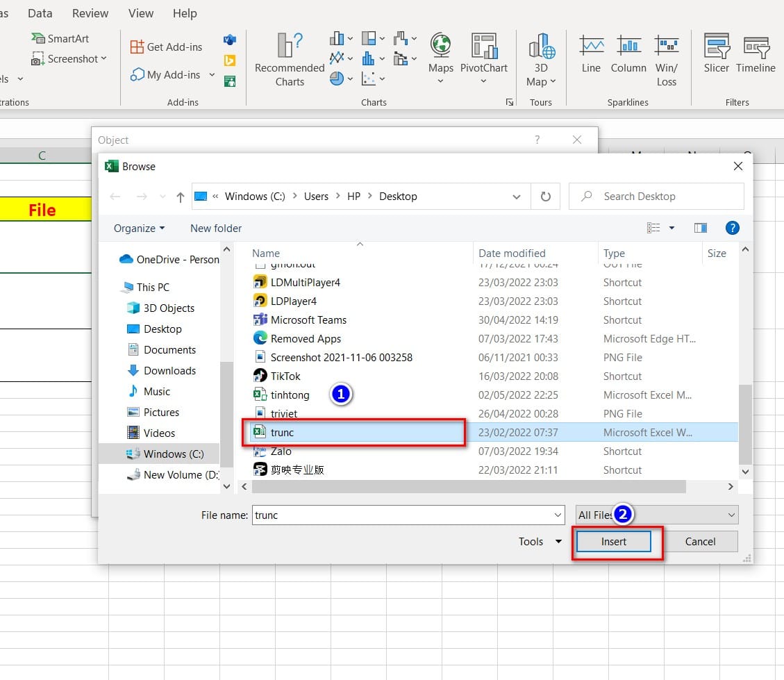Open the View menu

click(140, 13)
